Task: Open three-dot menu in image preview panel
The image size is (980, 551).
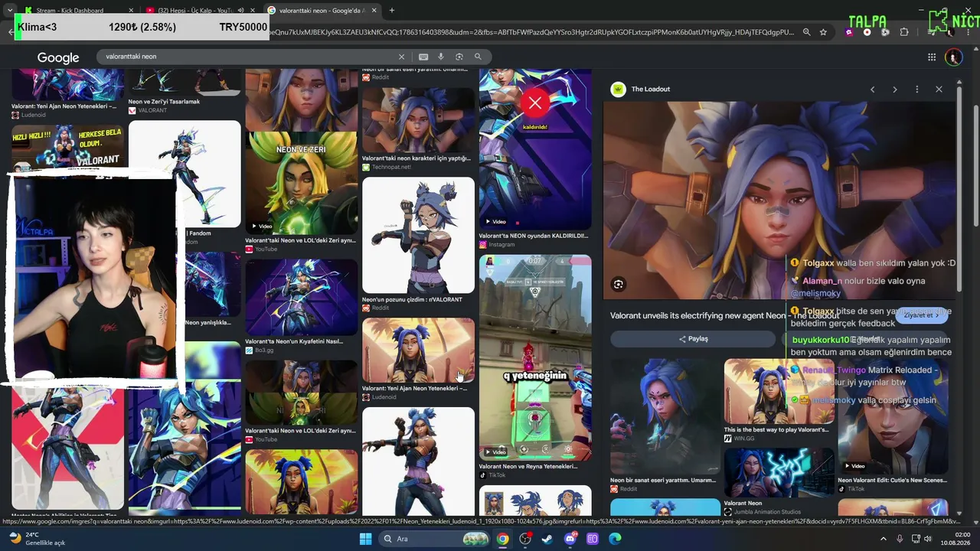Action: pyautogui.click(x=916, y=90)
